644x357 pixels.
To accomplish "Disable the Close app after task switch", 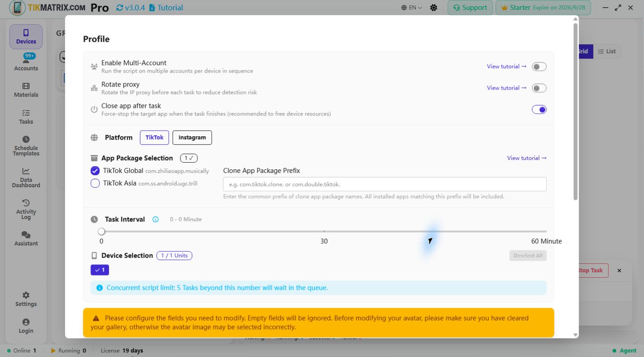I will click(x=539, y=110).
